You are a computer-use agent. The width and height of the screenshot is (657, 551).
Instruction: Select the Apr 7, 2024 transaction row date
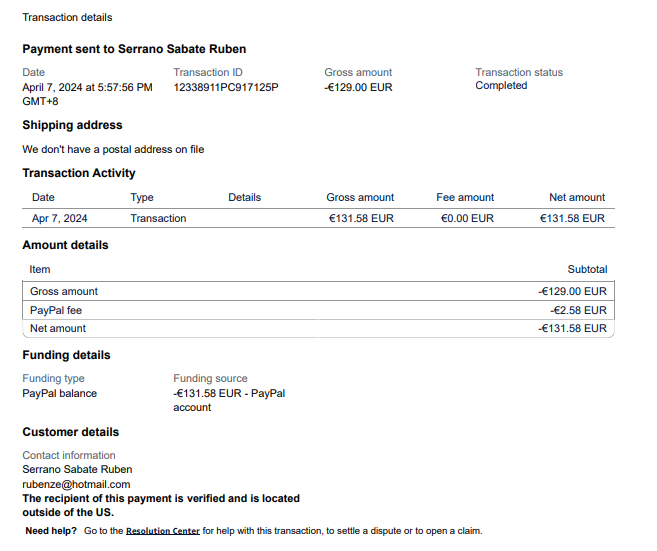59,218
